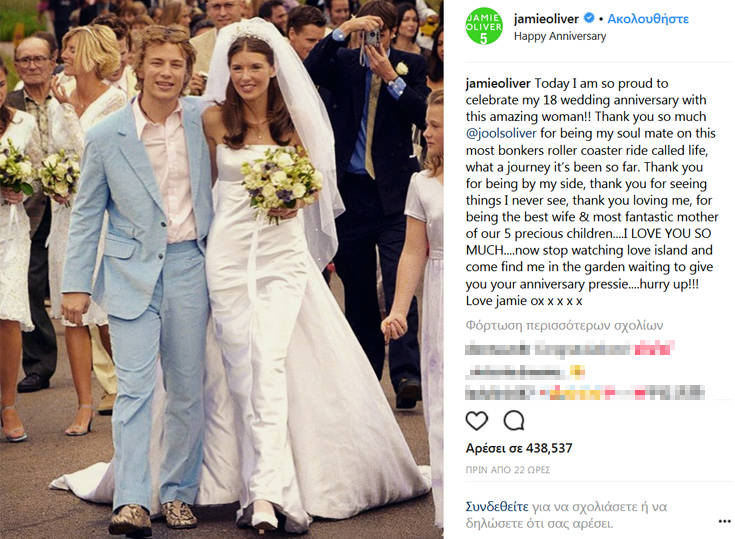This screenshot has height=539, width=735.
Task: Click the Ακολουθήστε follow button
Action: tap(648, 19)
